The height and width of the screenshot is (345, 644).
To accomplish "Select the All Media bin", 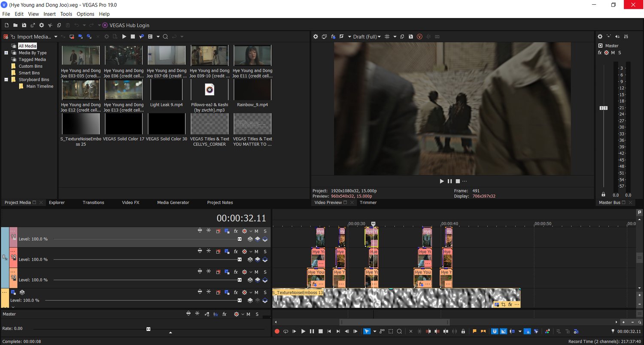I will tap(27, 46).
